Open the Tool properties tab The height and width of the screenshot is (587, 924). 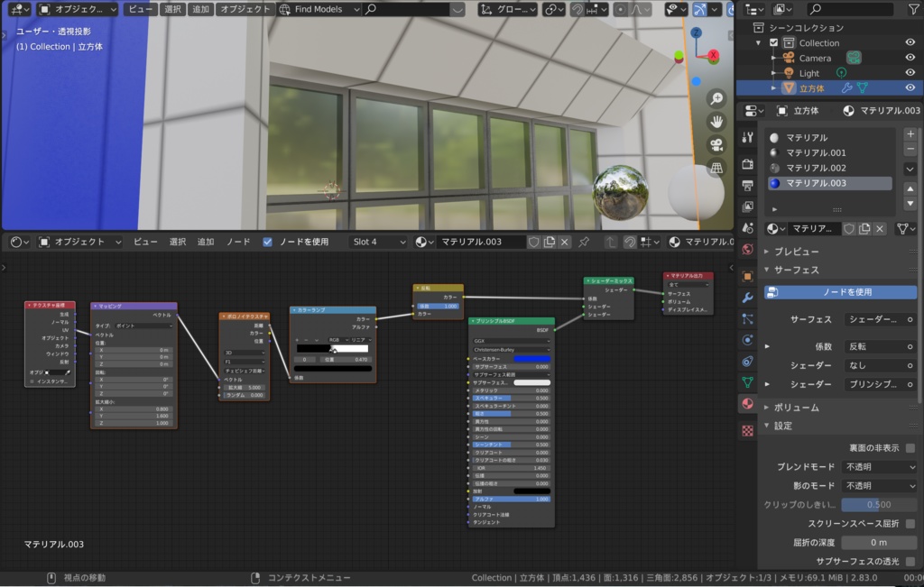(747, 137)
